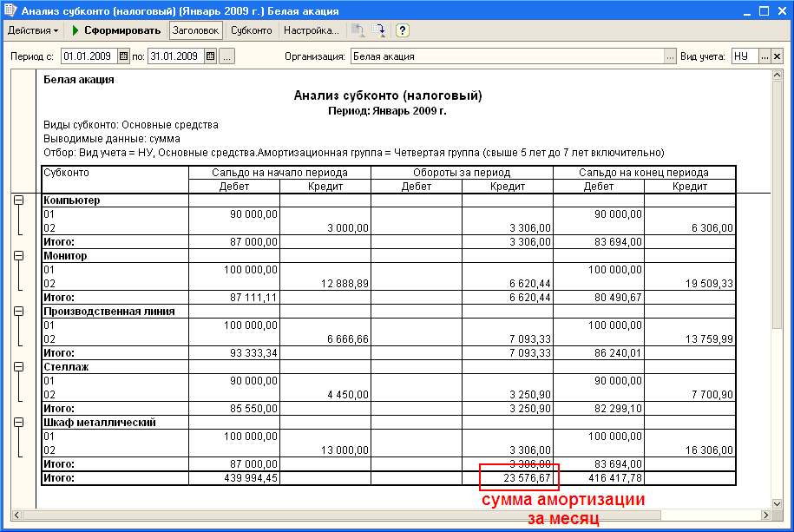Click the Вид учета field НУ
The width and height of the screenshot is (794, 532).
click(x=745, y=56)
